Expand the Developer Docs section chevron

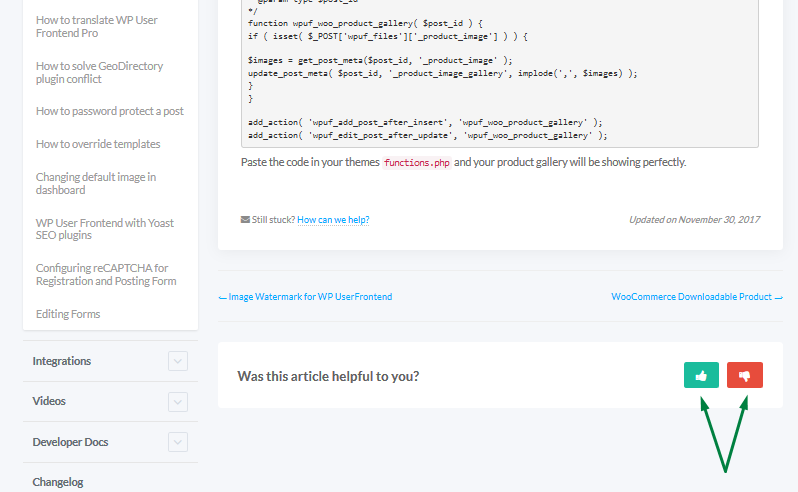[178, 442]
